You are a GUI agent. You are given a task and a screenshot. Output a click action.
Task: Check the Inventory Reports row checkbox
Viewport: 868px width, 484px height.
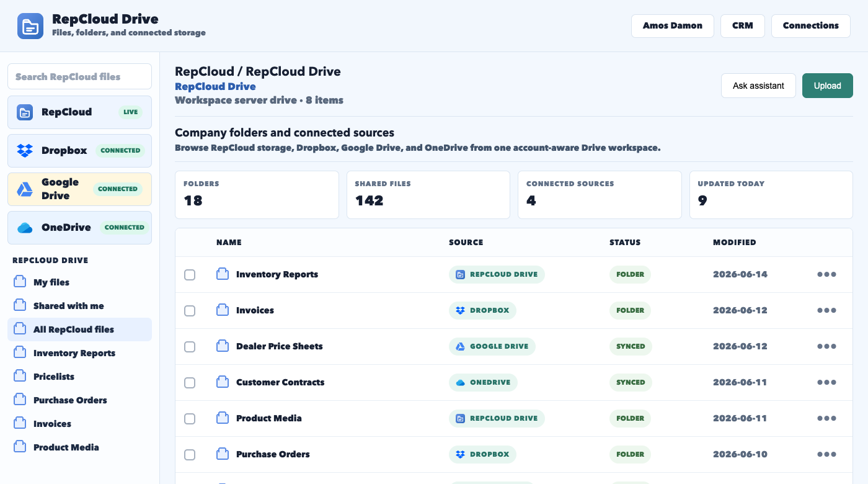[190, 275]
